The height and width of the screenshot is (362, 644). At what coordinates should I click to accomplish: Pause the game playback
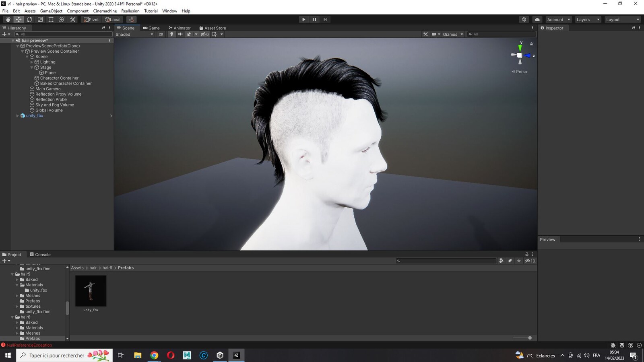coord(314,19)
